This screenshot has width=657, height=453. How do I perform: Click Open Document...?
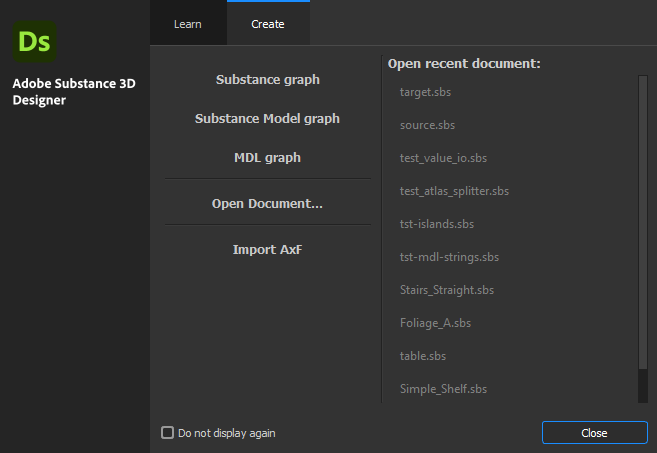tap(268, 204)
